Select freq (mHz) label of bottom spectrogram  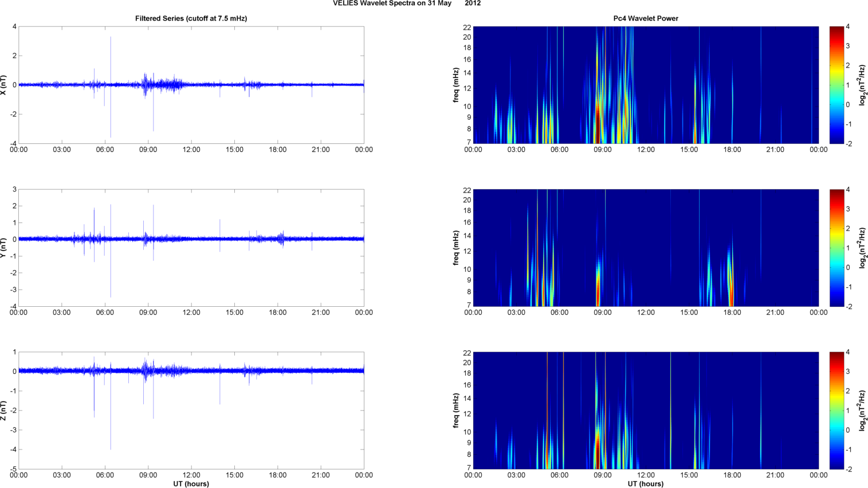point(456,411)
